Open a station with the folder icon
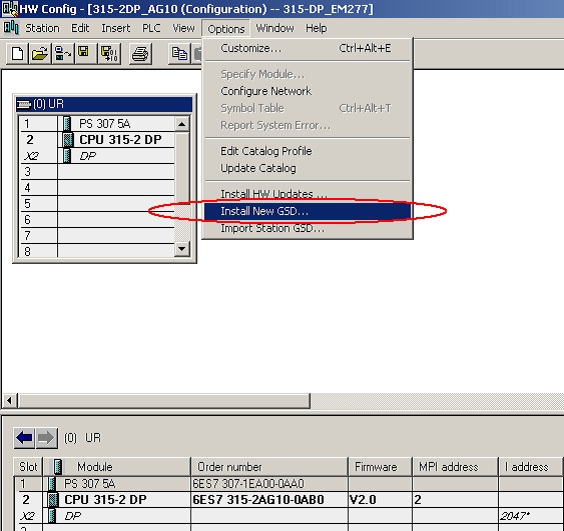564x531 pixels. click(x=40, y=54)
